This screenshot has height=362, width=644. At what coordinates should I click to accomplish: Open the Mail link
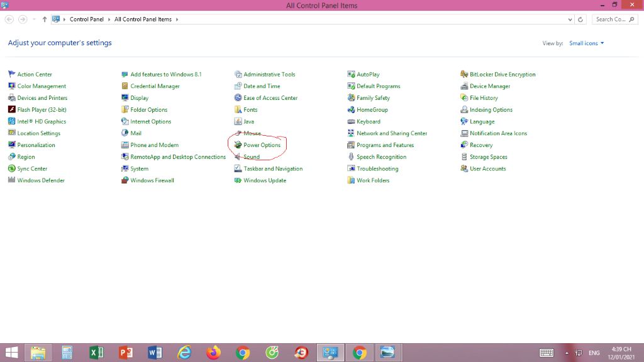tap(136, 133)
